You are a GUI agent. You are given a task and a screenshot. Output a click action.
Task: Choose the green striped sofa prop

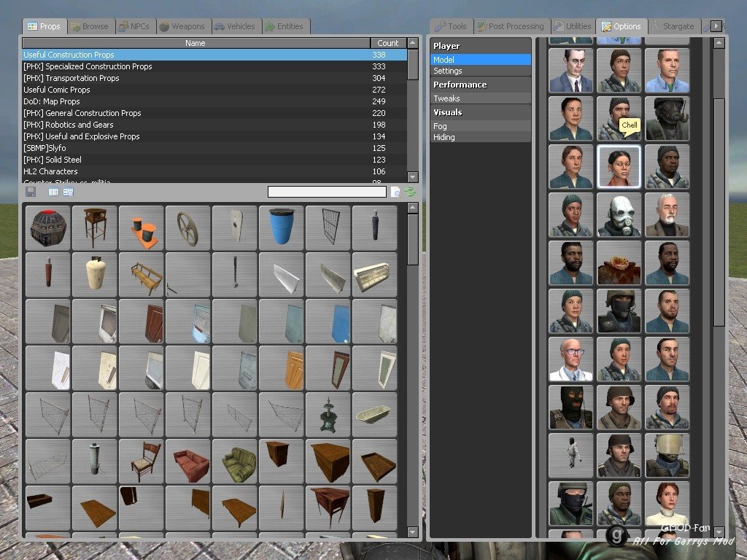[x=234, y=461]
